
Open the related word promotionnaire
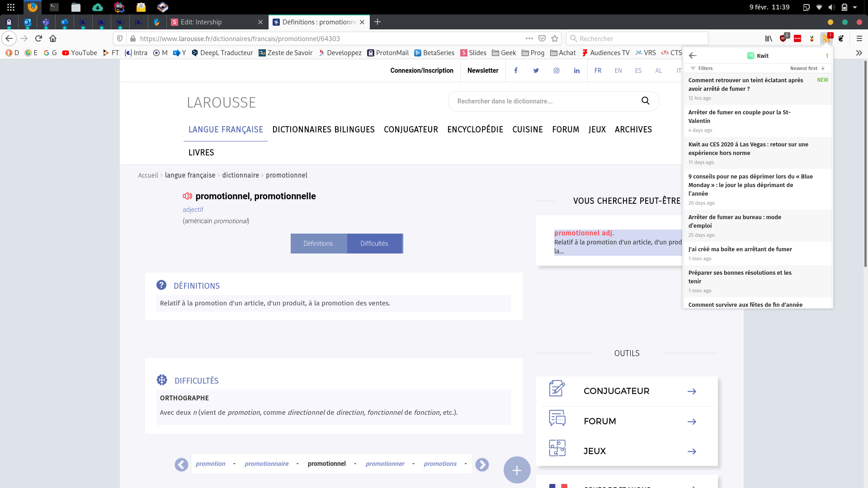[266, 464]
